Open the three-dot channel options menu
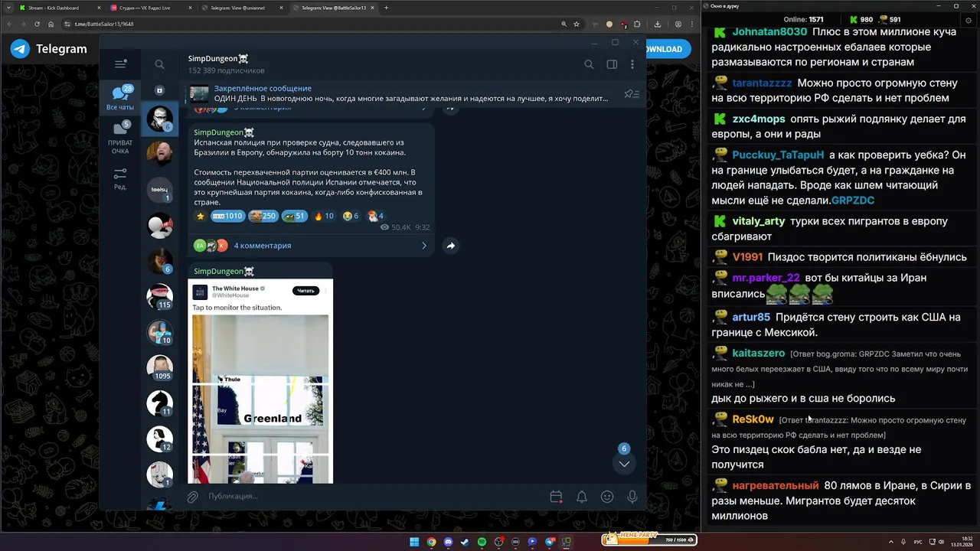Image resolution: width=980 pixels, height=551 pixels. click(632, 64)
